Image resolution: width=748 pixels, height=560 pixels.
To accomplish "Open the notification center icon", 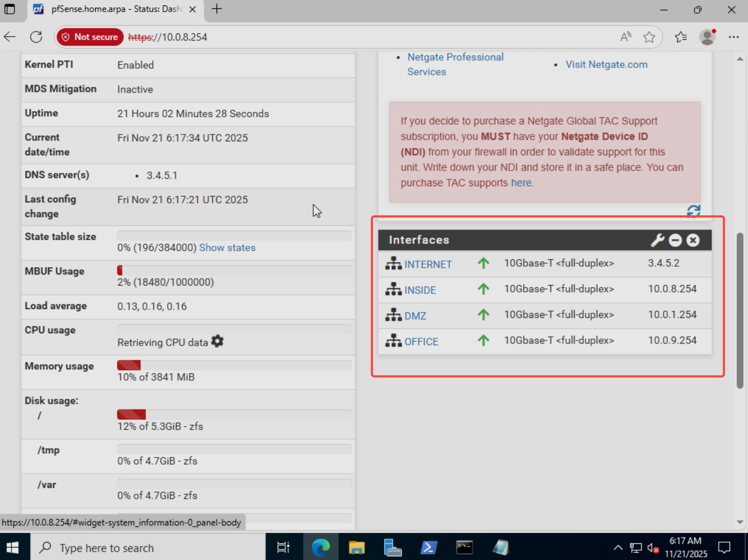I will point(724,548).
